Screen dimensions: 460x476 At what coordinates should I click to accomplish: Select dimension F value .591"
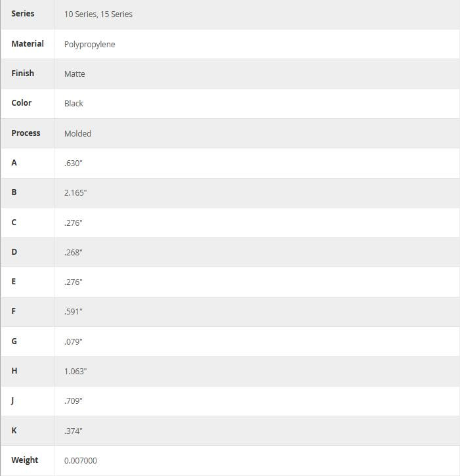point(73,312)
